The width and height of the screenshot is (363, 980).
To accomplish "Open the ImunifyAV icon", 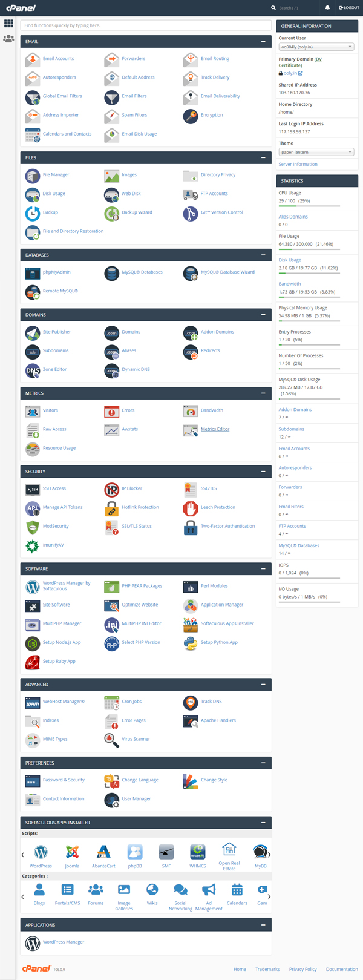I will (x=33, y=545).
